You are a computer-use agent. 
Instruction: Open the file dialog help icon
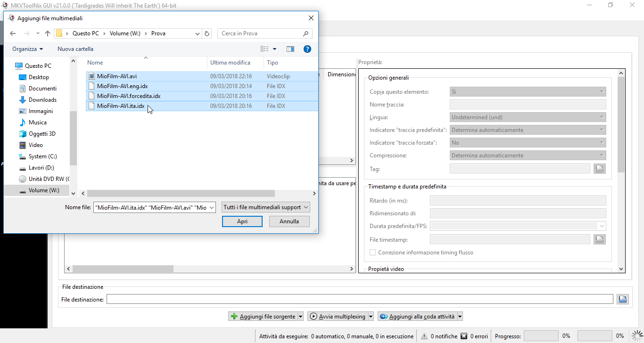307,49
